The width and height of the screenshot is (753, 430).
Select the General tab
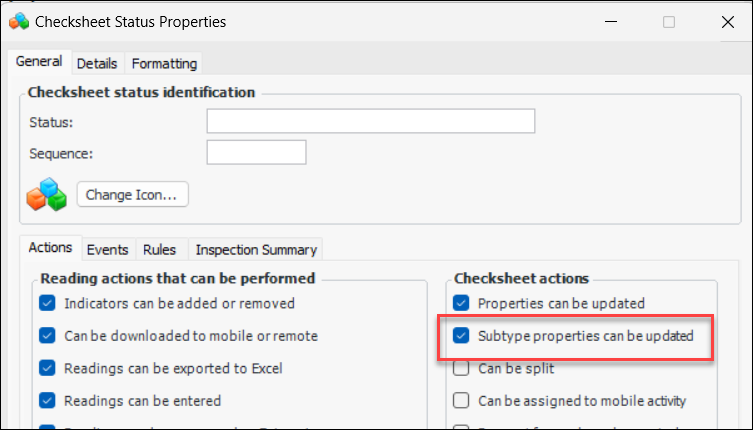[x=39, y=62]
